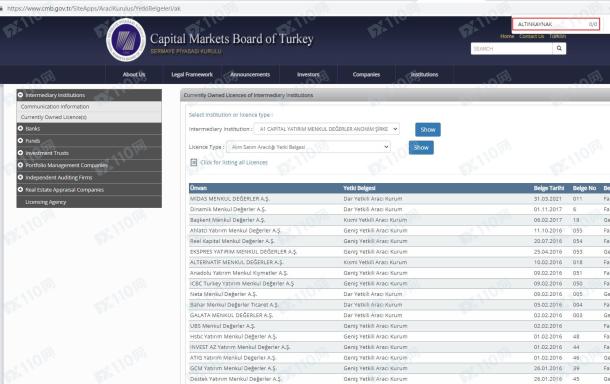The width and height of the screenshot is (610, 384).
Task: Select row Destek Yatırım Menkul Değerler A.Ş.
Action: click(399, 379)
